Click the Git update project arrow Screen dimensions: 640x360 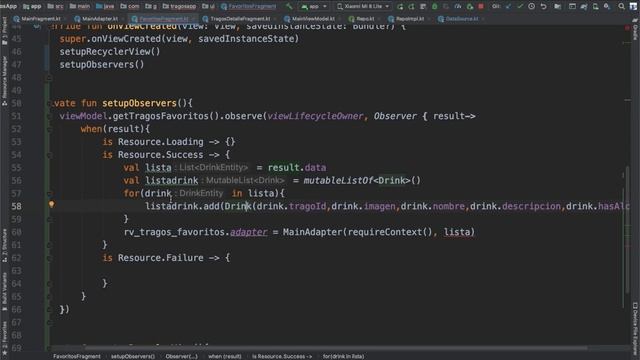tap(508, 7)
